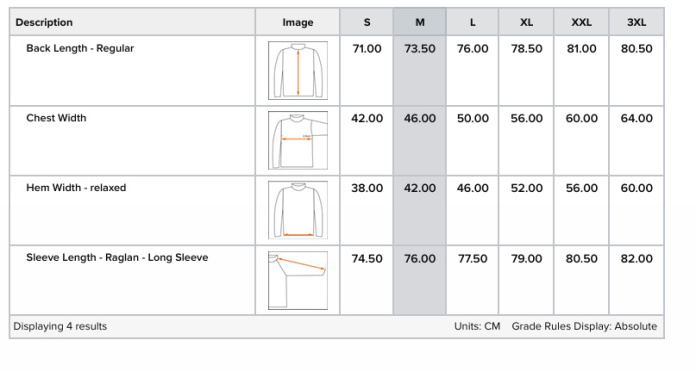Click the XL column header
The image size is (696, 371).
[x=526, y=22]
